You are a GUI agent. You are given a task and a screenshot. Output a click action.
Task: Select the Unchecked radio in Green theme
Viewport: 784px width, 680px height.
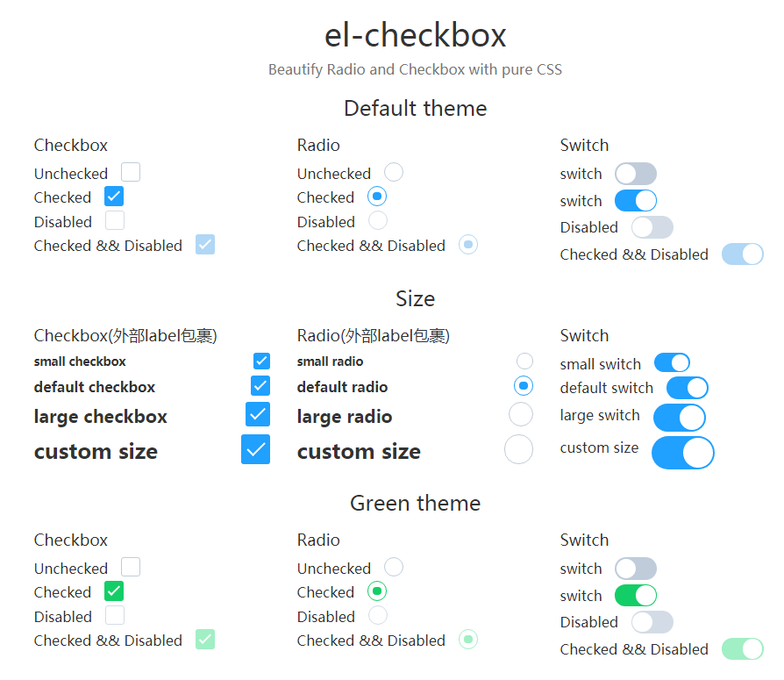[x=394, y=568]
